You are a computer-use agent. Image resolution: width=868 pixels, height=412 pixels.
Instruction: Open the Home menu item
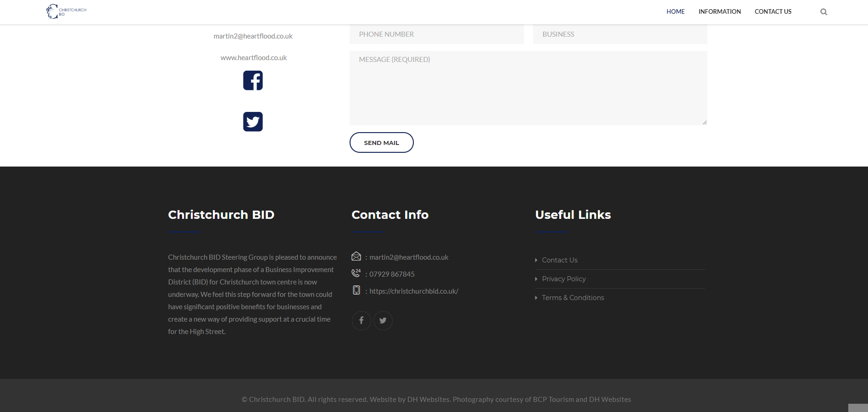tap(675, 11)
